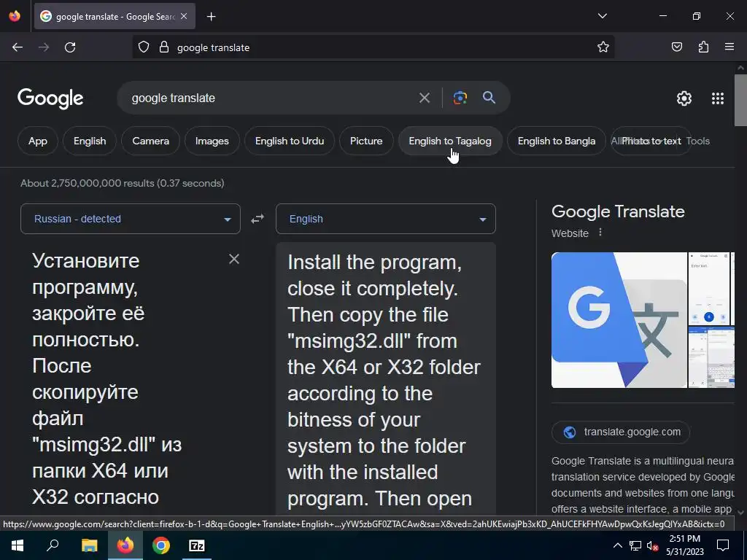Close the google translate browser tab

tap(184, 16)
